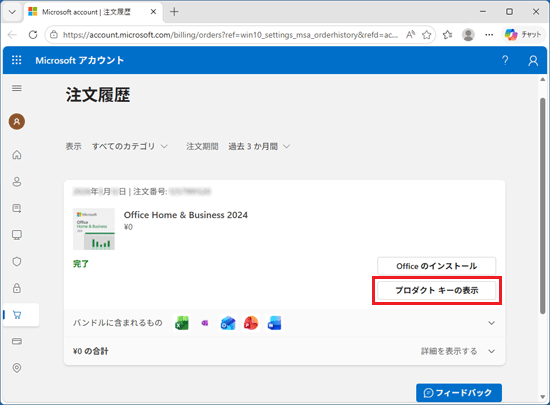Screen dimensions: 550x405
Task: Refresh the browser page
Action: click(33, 34)
